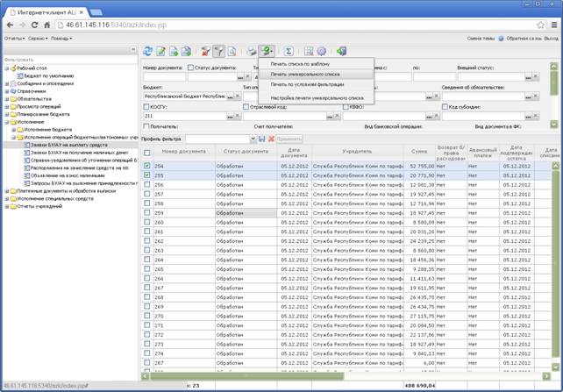Click the printer icon in toolbar
The image size is (563, 392).
pos(252,53)
